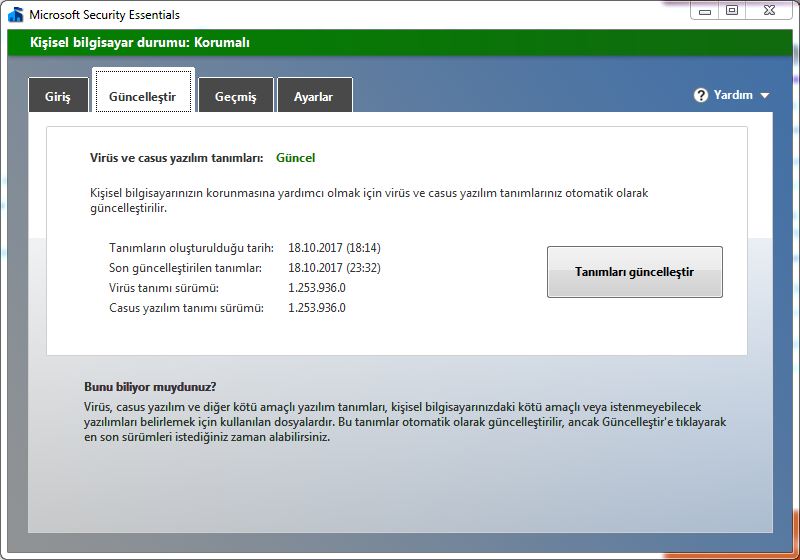
Task: Click the Son güncelleştirilen tanımlar label
Action: click(185, 268)
